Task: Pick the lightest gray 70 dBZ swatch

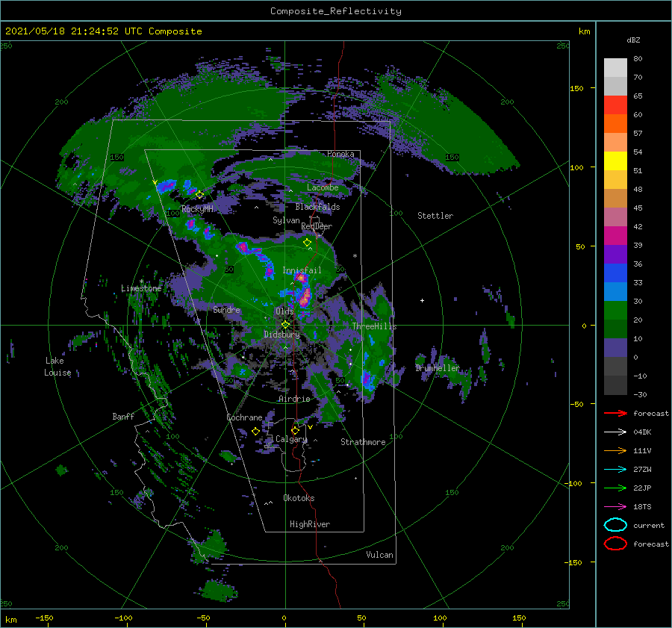Action: 615,68
